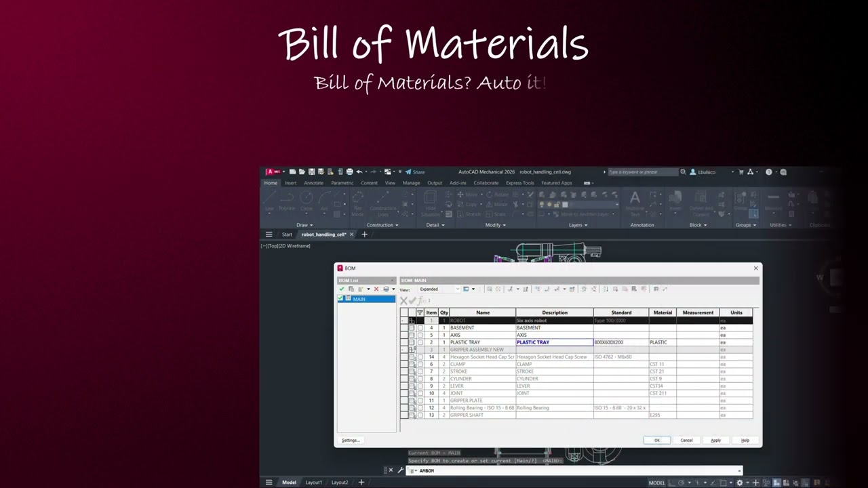Open the View Expanded dropdown

pos(439,289)
